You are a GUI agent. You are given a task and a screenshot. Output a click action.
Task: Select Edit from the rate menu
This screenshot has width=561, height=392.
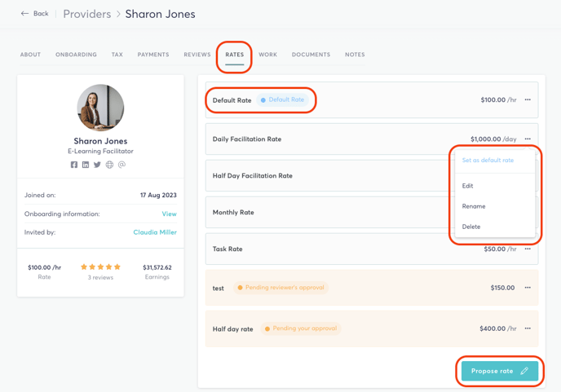click(467, 186)
